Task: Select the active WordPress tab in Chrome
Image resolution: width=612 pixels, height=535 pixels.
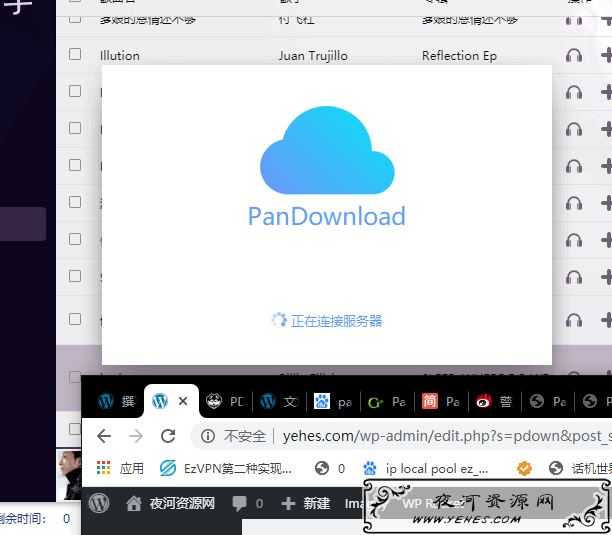Action: click(x=171, y=401)
